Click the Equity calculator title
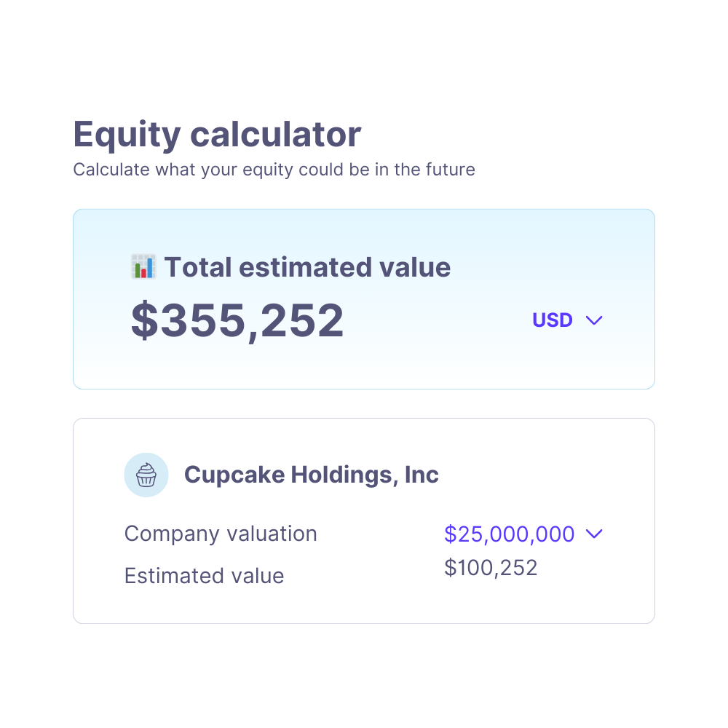Image resolution: width=728 pixels, height=728 pixels. [x=217, y=135]
